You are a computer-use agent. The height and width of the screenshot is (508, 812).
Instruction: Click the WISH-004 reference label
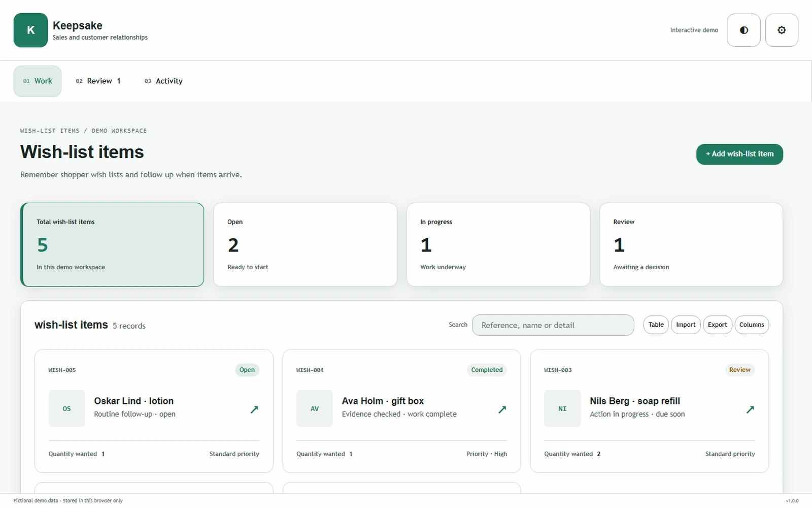310,370
